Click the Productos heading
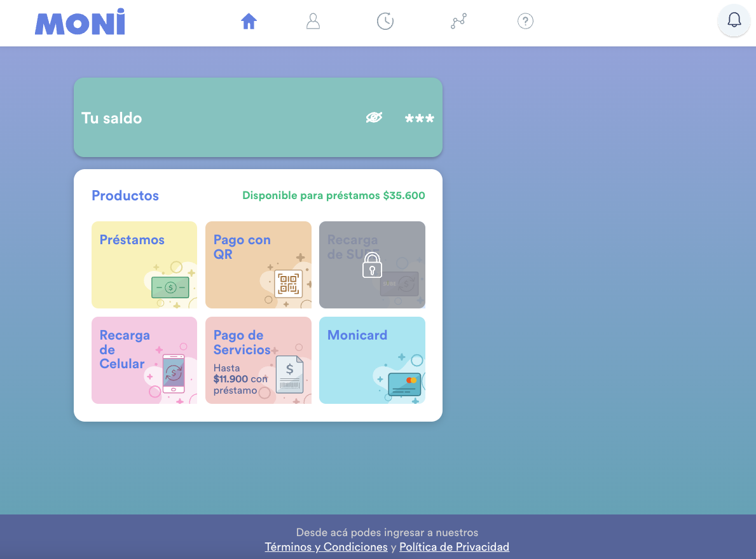756x559 pixels. pyautogui.click(x=125, y=195)
